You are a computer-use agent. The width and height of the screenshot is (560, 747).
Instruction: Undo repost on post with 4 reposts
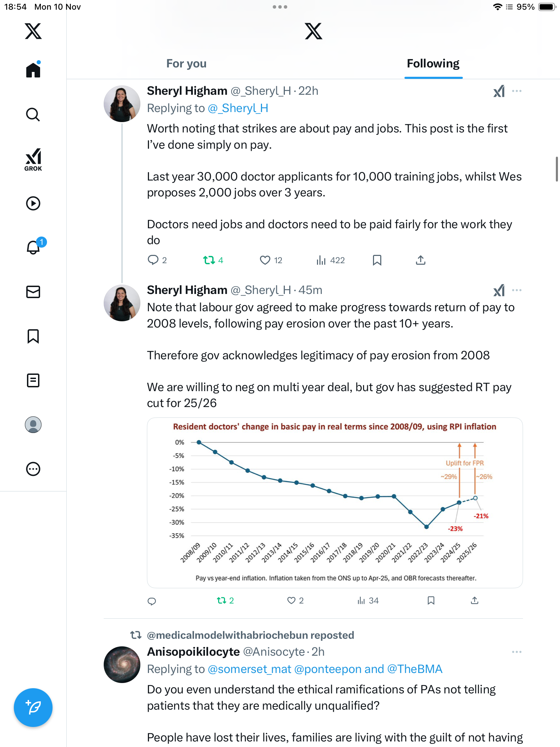coord(209,260)
